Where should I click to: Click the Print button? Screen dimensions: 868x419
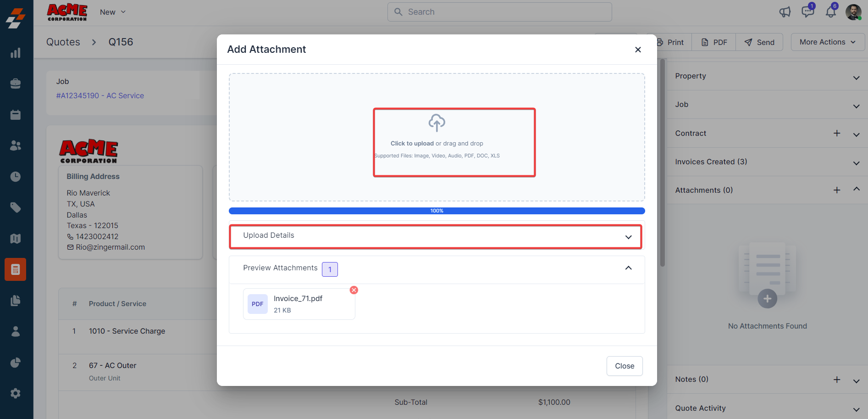tap(671, 42)
